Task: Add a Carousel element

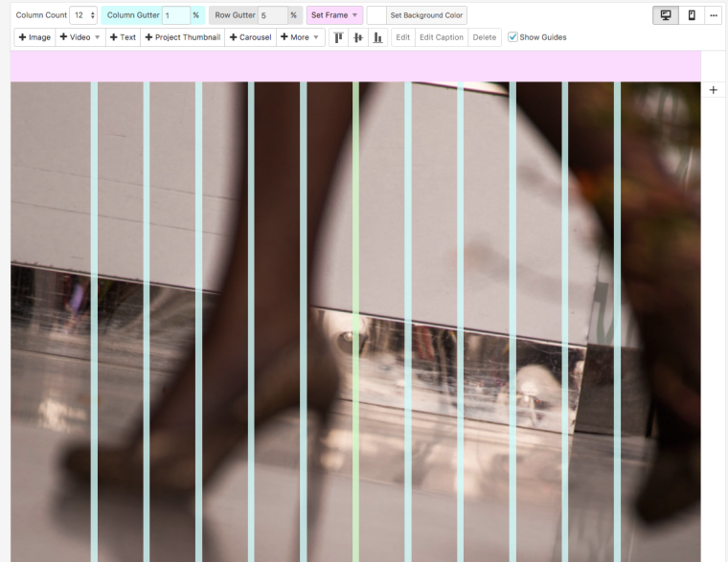Action: (x=251, y=37)
